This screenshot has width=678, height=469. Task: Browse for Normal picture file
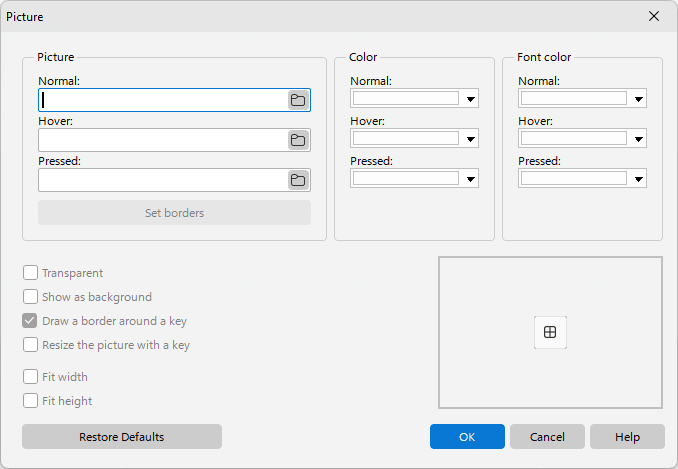tap(298, 100)
